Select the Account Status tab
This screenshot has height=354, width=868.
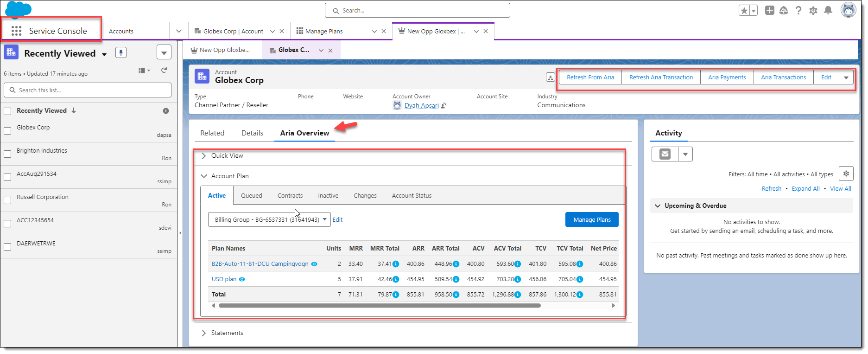412,196
